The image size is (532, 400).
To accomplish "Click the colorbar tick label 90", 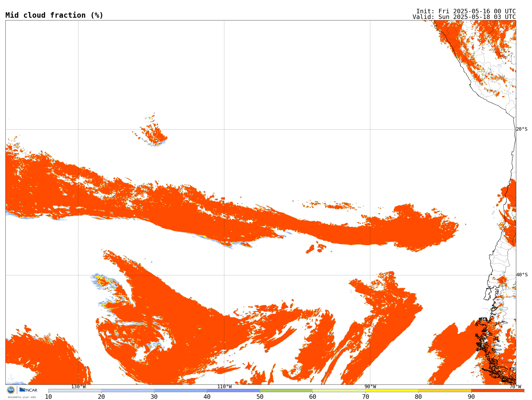I will (x=471, y=397).
